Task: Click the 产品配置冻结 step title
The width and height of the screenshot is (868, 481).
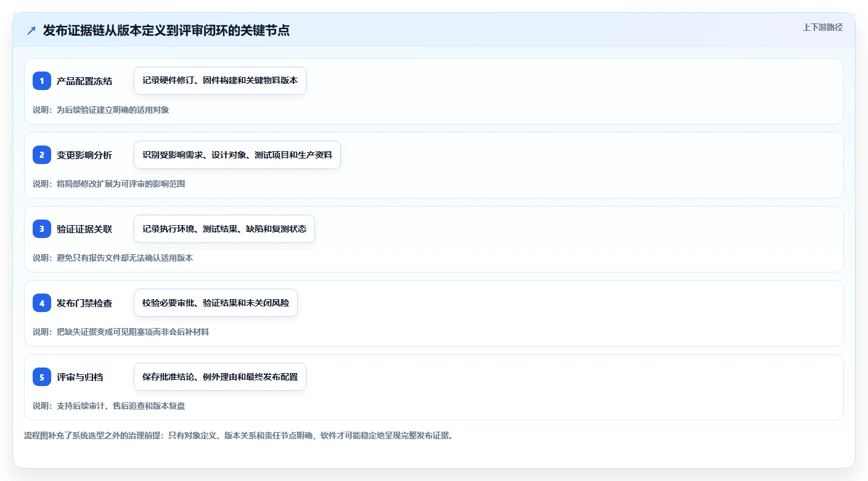Action: pyautogui.click(x=84, y=81)
